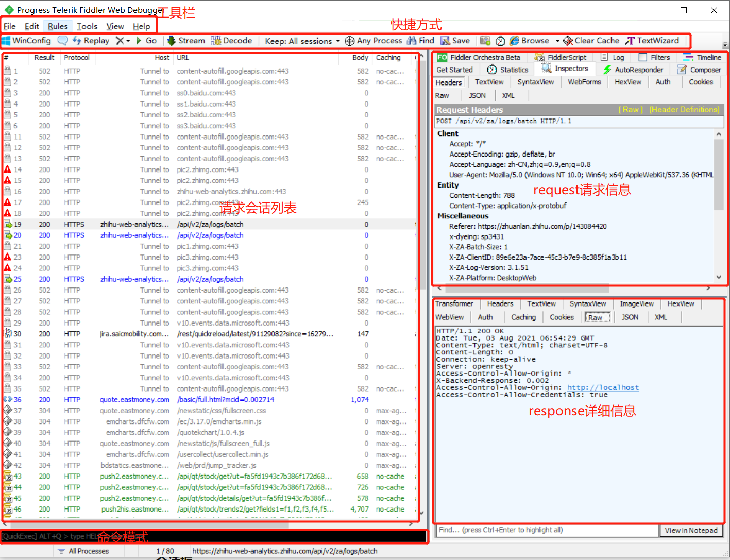
Task: Select session 36 quote.eastmoney.com row
Action: click(x=209, y=400)
